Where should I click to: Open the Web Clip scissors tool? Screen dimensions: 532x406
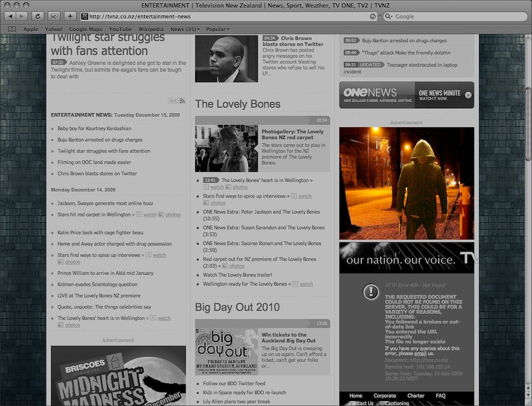coord(54,16)
